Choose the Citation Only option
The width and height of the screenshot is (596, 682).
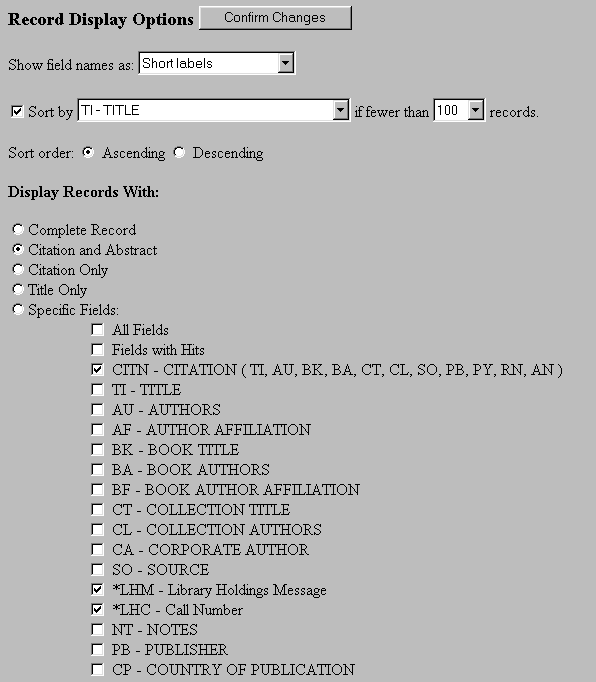(18, 269)
